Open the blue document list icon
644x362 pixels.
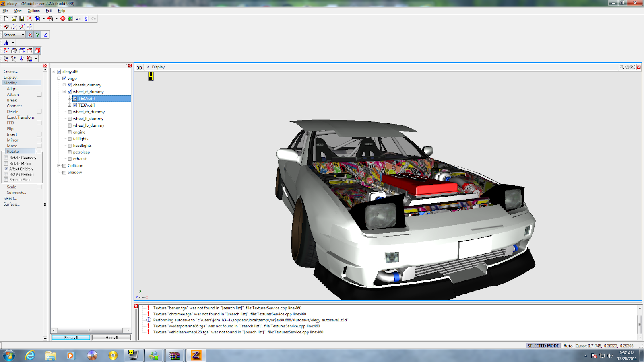tap(86, 19)
